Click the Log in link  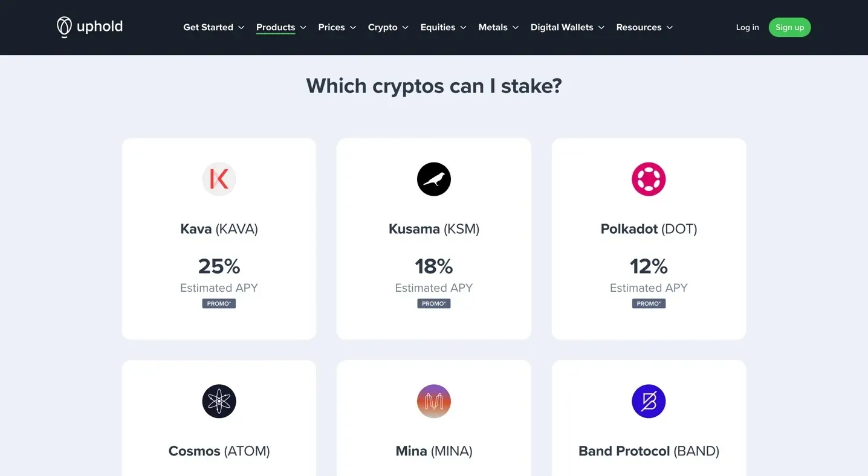747,27
